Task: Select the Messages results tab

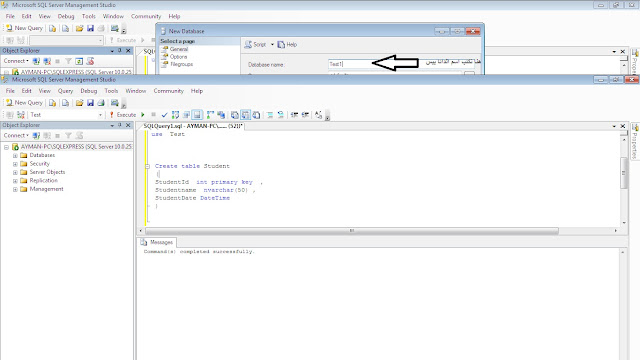Action: tap(157, 242)
